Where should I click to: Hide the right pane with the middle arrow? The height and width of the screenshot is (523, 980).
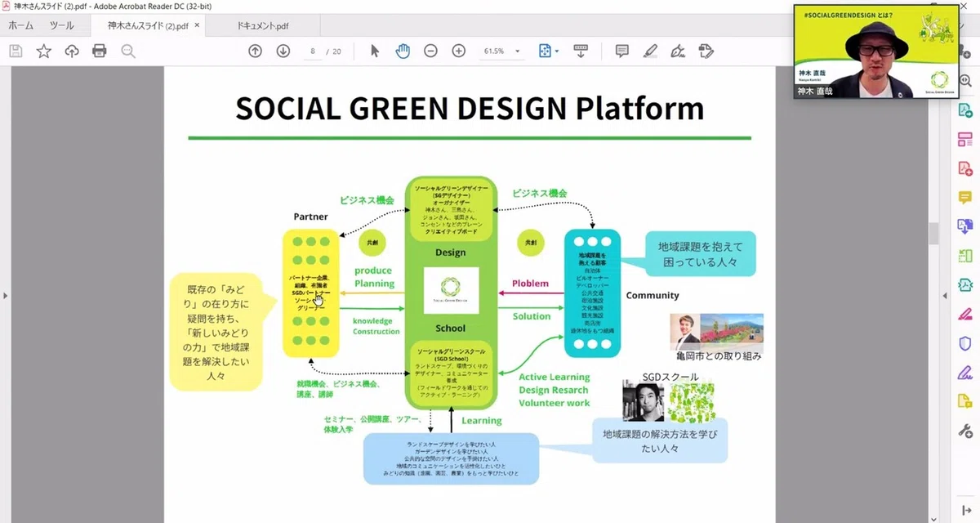(946, 295)
